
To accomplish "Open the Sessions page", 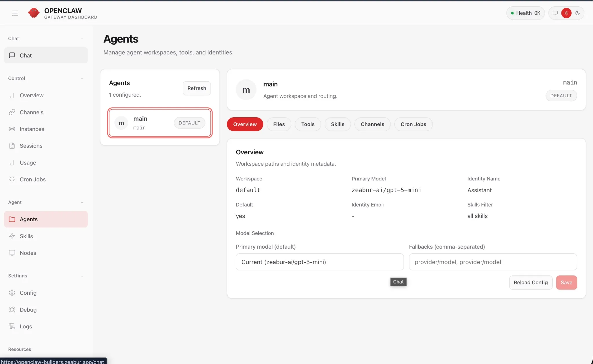I will coord(46,146).
